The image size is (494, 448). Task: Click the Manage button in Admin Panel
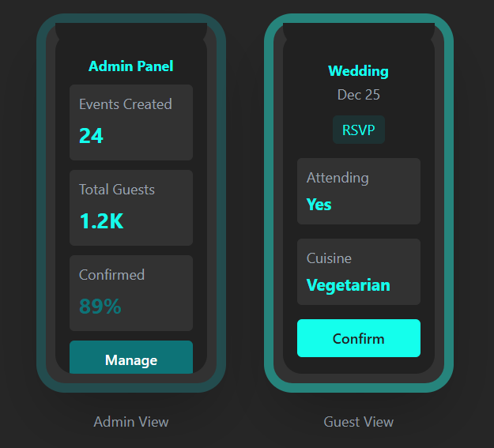(x=131, y=360)
